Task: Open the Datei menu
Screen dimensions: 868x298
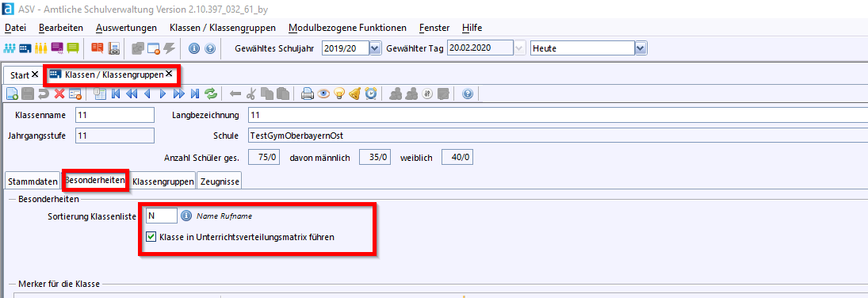Action: pyautogui.click(x=15, y=28)
